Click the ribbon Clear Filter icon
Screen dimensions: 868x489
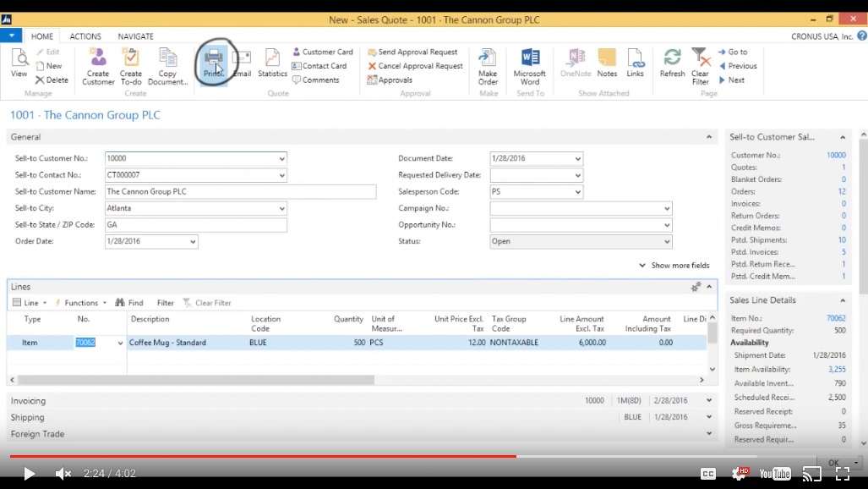(701, 67)
